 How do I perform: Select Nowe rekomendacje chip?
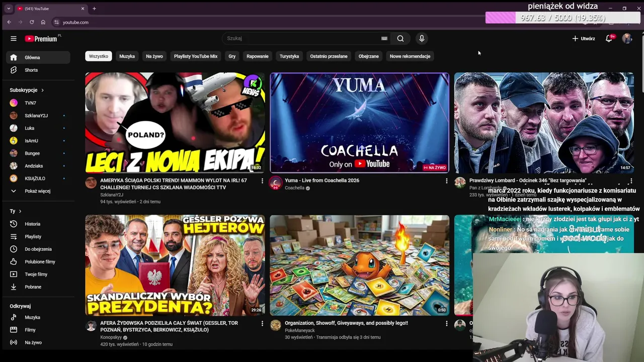[x=410, y=56]
